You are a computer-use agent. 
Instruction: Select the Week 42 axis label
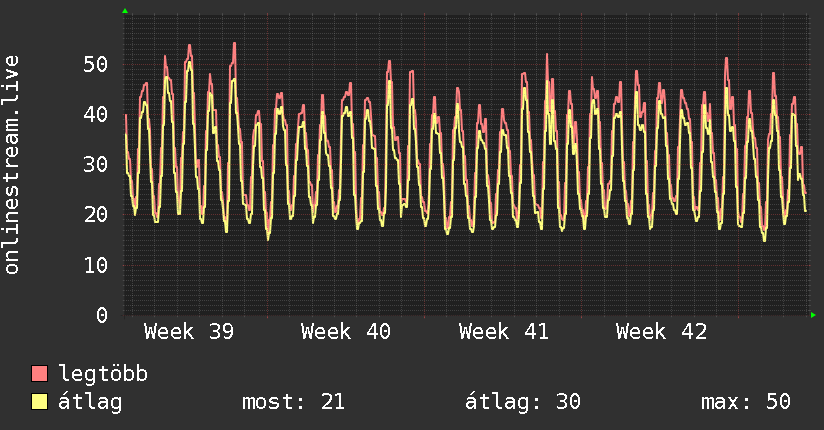click(x=661, y=332)
